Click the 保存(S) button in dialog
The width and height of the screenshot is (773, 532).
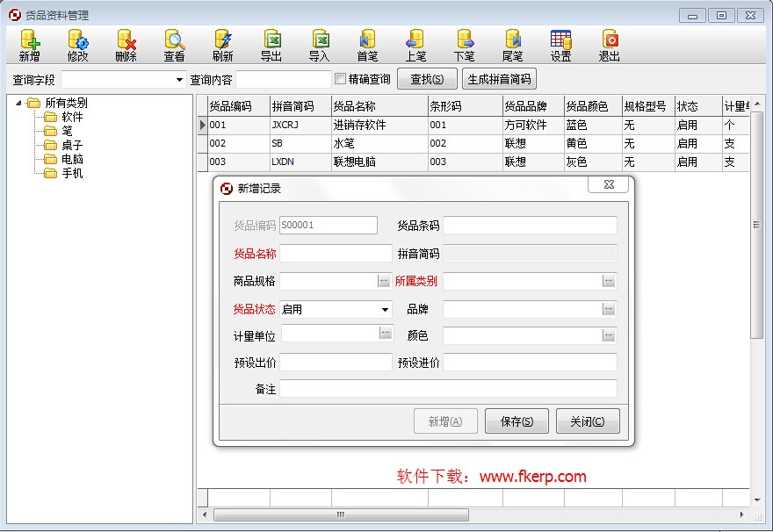(x=517, y=421)
